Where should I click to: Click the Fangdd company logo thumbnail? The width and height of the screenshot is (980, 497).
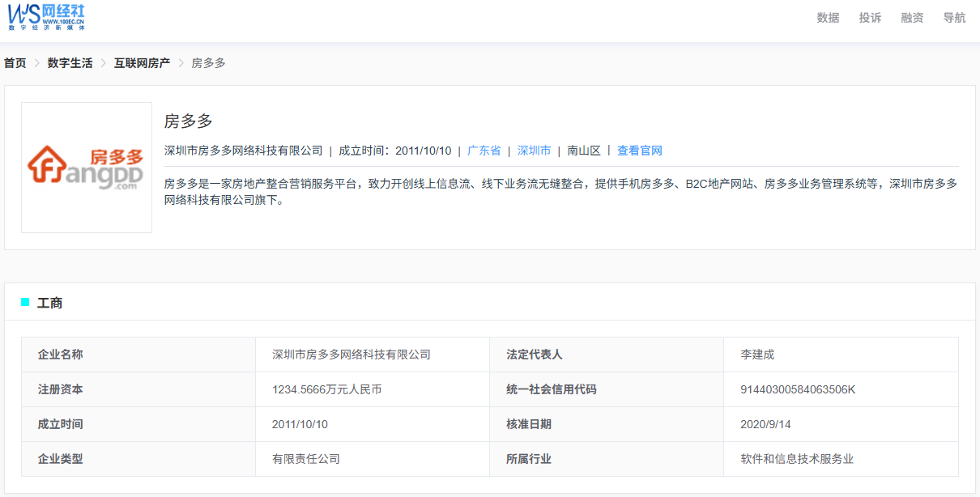tap(87, 168)
